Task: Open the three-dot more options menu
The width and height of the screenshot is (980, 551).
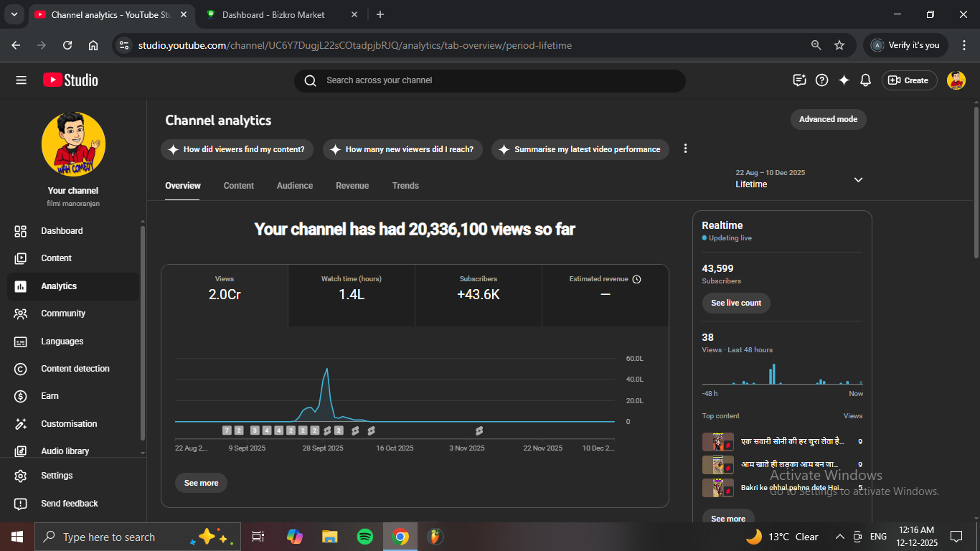Action: (685, 149)
